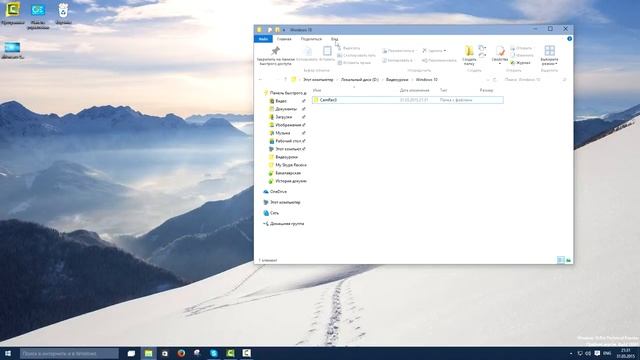
Task: Click the taskbar search box
Action: click(x=69, y=353)
